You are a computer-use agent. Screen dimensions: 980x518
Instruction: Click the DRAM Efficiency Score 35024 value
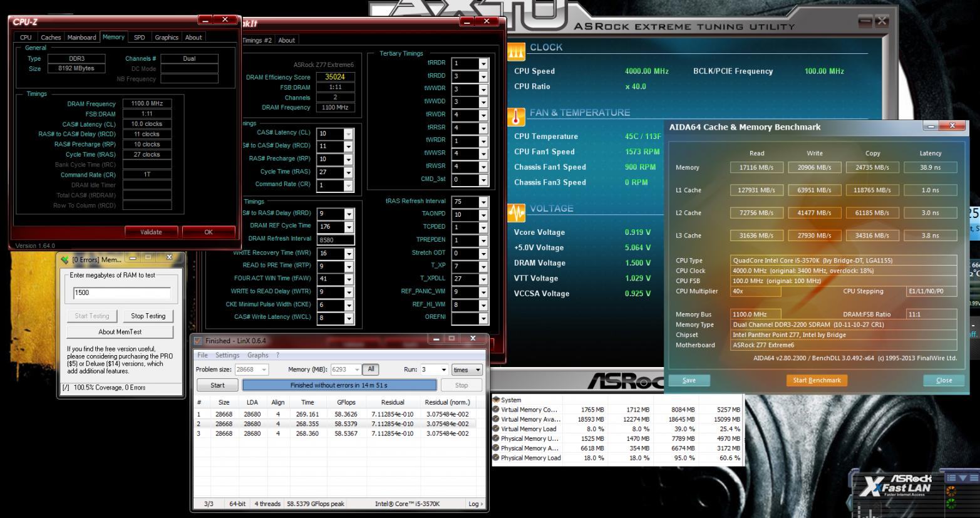(335, 77)
